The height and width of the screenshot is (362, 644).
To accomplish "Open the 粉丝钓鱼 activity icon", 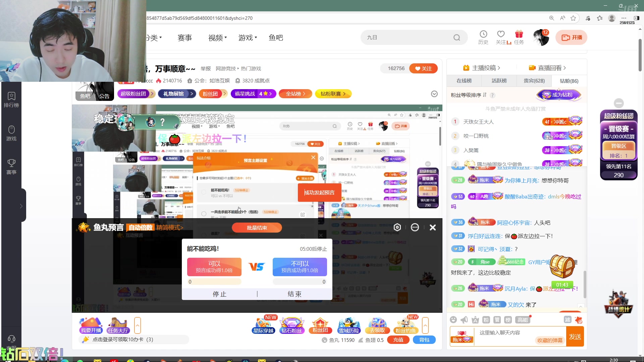I will coord(406,325).
